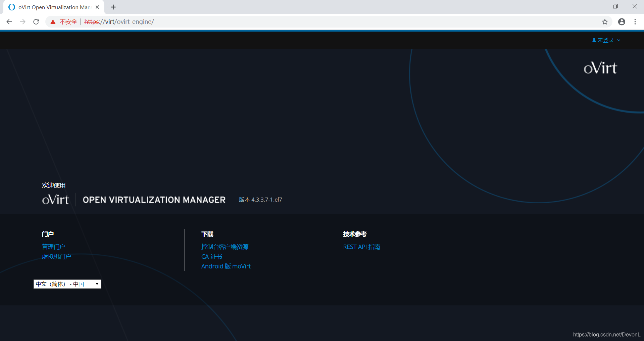The image size is (644, 341).
Task: Open the Android 版 moVirt link
Action: [226, 266]
